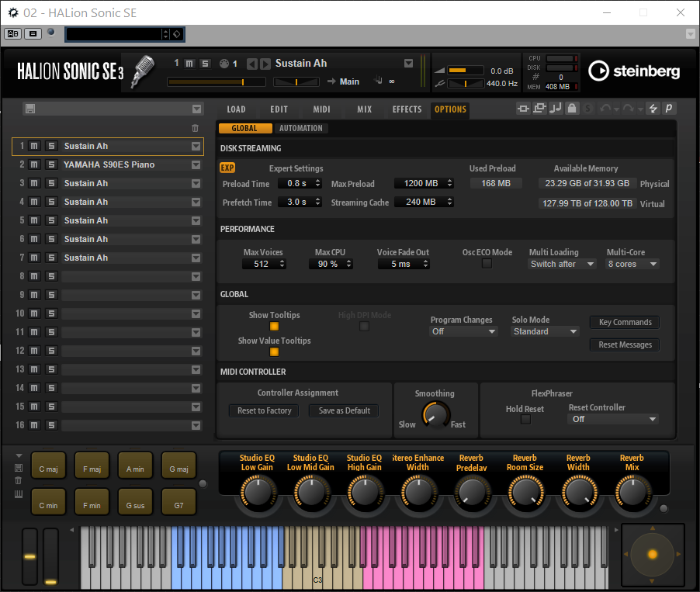700x592 pixels.
Task: Click the global FlexPhraser notes icon
Action: pyautogui.click(x=556, y=109)
